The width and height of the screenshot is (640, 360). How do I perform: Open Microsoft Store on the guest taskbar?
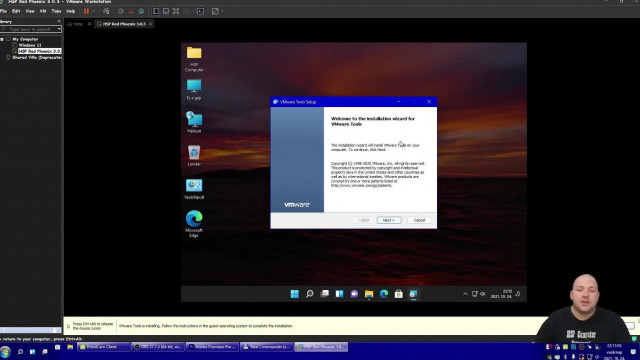(x=399, y=294)
